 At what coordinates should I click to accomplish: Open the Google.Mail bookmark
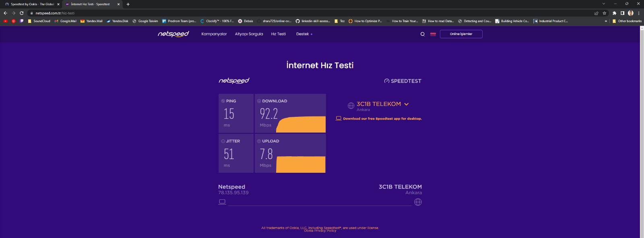(x=65, y=21)
